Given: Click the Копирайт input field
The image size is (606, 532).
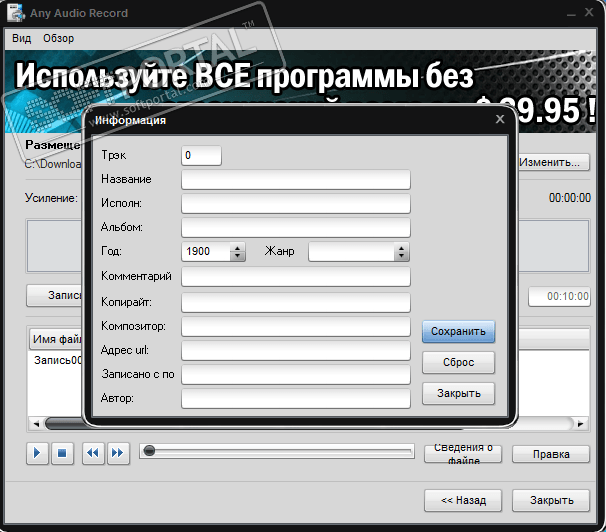Looking at the screenshot, I should click(x=296, y=302).
